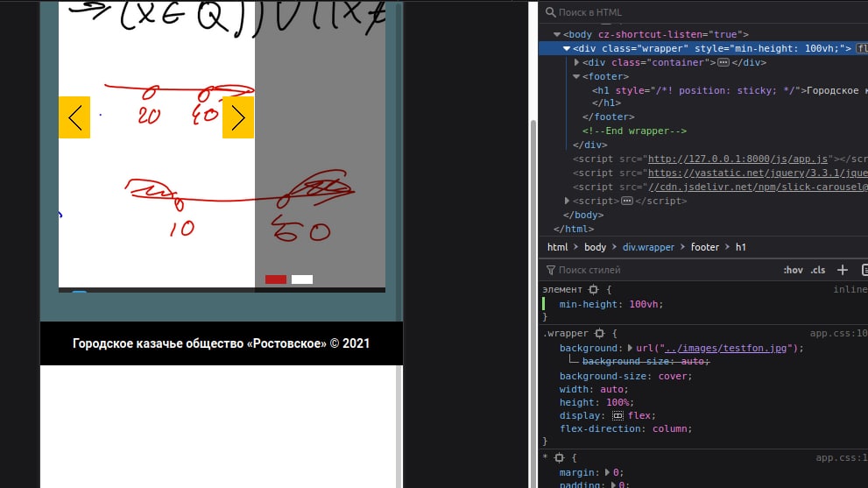868x488 pixels.
Task: Edit the min-height 100vh value
Action: tap(644, 305)
